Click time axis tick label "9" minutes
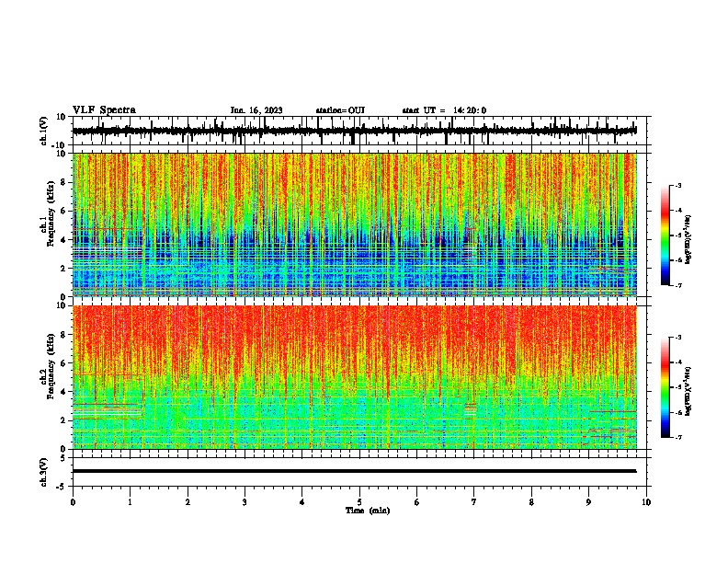 click(x=588, y=502)
